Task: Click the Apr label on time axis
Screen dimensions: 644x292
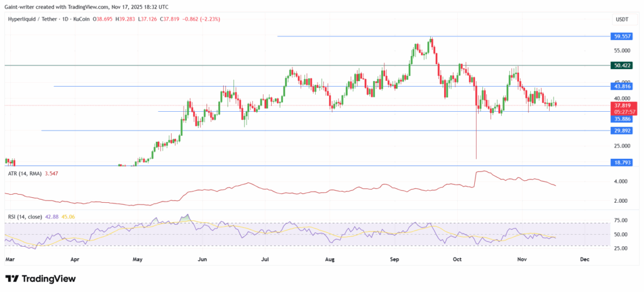Action: (74, 259)
